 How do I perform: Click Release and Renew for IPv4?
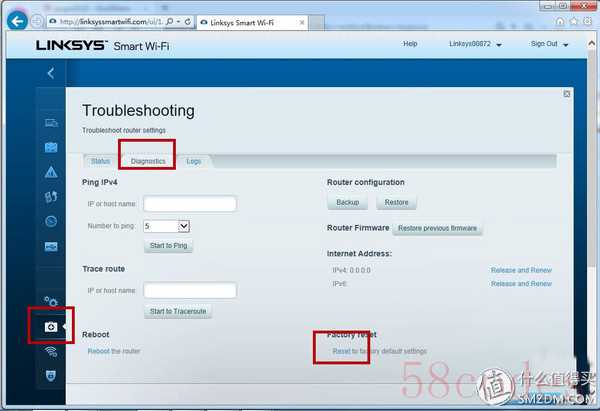click(520, 270)
